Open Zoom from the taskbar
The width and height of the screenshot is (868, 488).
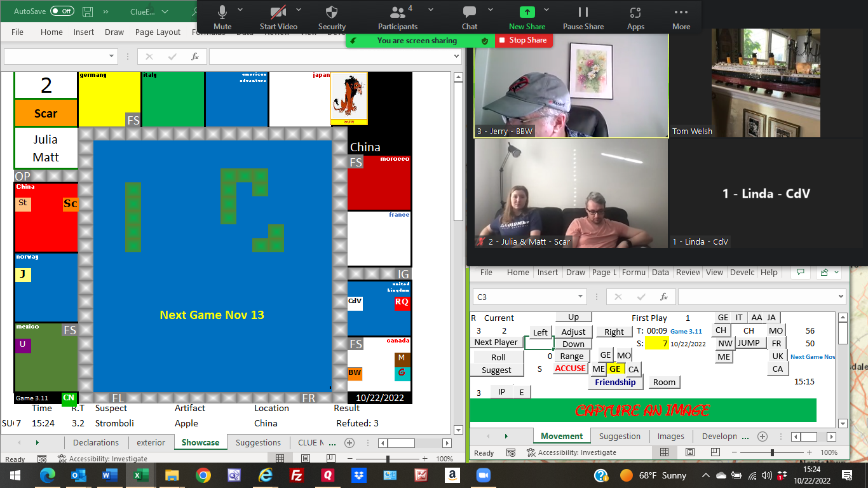[484, 475]
